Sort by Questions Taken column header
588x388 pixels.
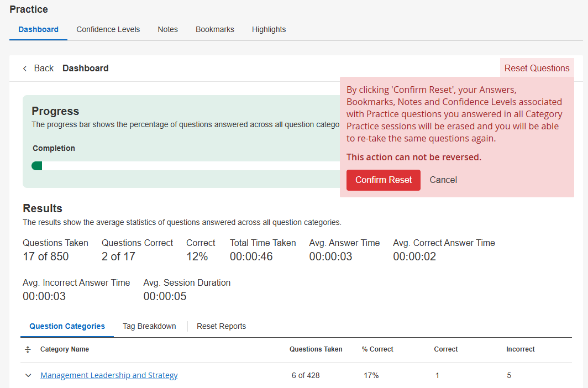click(x=316, y=349)
